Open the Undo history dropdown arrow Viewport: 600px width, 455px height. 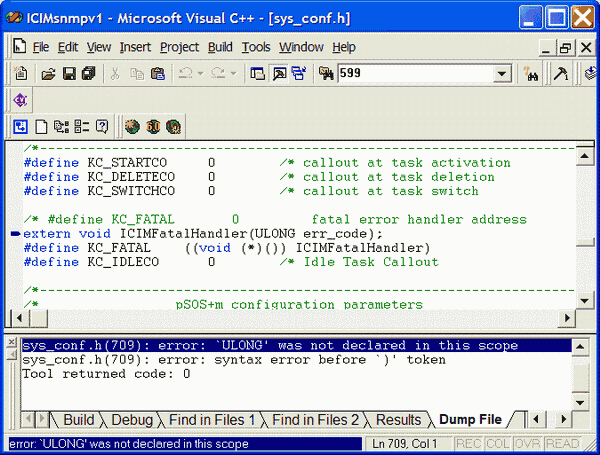pos(201,73)
